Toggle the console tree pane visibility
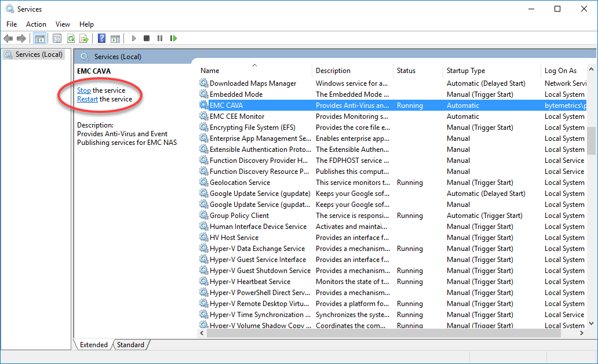The width and height of the screenshot is (598, 364). 39,38
